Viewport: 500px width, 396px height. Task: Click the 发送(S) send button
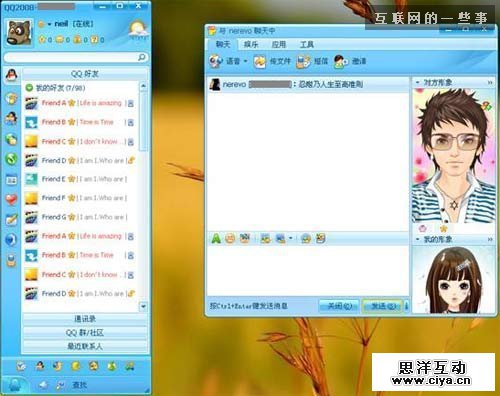[382, 306]
